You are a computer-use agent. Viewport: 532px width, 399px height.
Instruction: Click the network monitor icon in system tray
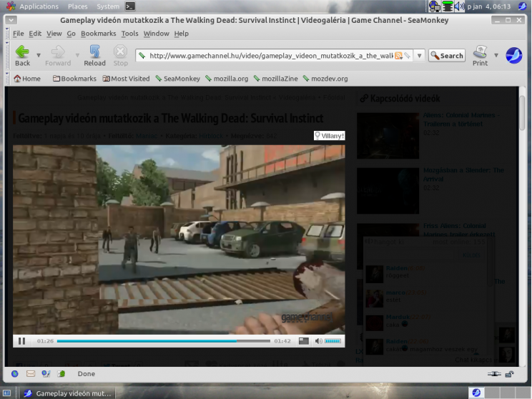(448, 6)
